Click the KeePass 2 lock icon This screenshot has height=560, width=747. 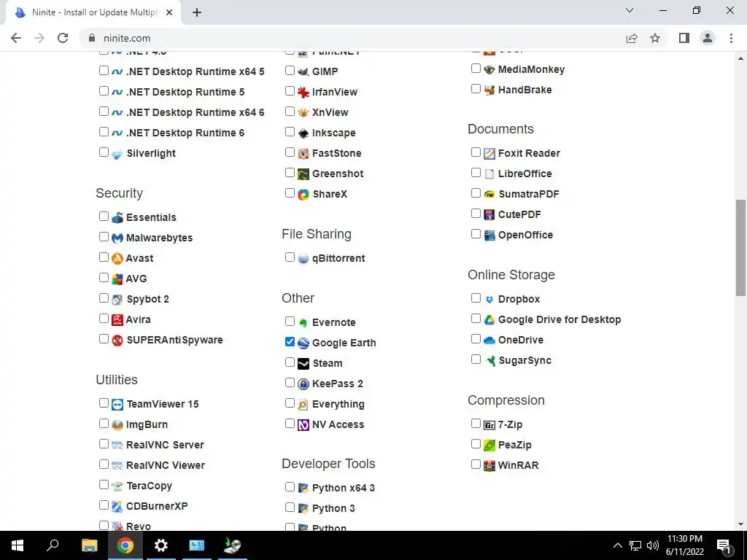pos(303,384)
